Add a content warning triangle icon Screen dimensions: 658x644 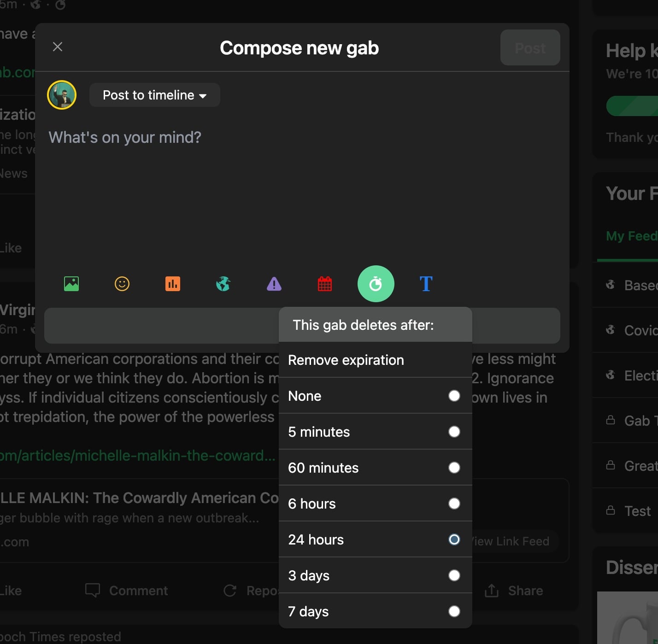coord(274,284)
